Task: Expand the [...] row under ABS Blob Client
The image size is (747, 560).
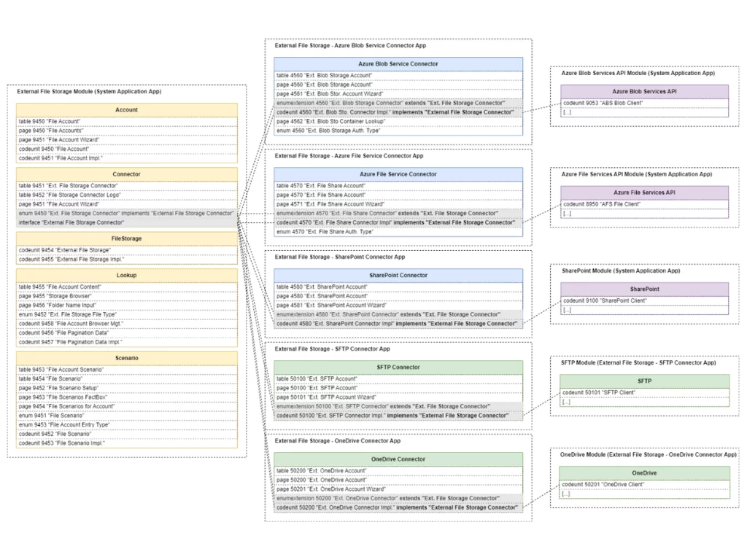Action: click(x=644, y=113)
